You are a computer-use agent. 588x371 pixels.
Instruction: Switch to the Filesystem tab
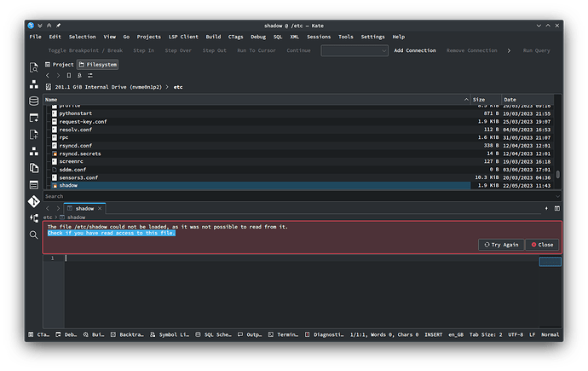tap(98, 65)
